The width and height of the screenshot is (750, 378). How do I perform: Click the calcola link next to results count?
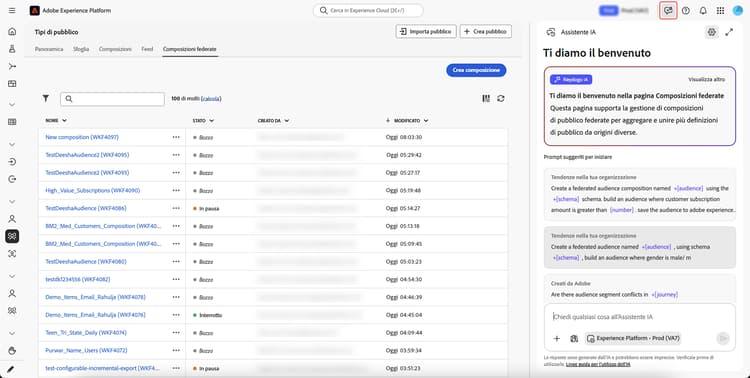pyautogui.click(x=211, y=99)
